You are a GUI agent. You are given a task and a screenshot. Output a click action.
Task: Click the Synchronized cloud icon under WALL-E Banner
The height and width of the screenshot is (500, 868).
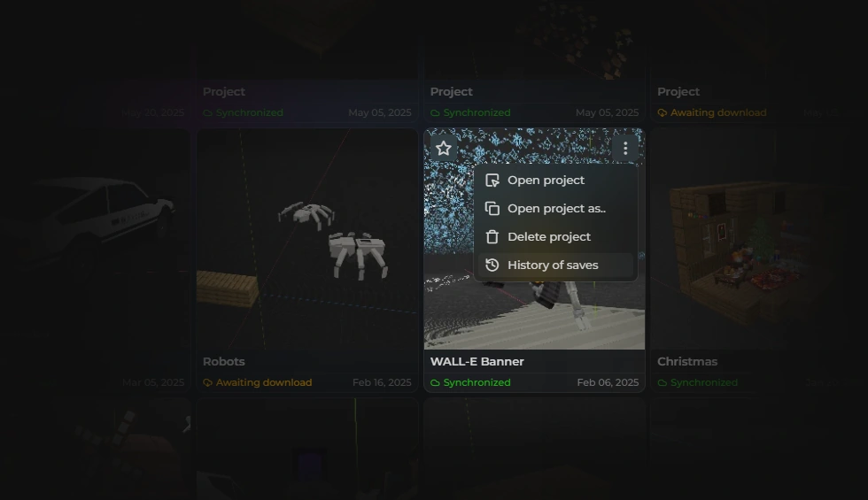tap(435, 382)
